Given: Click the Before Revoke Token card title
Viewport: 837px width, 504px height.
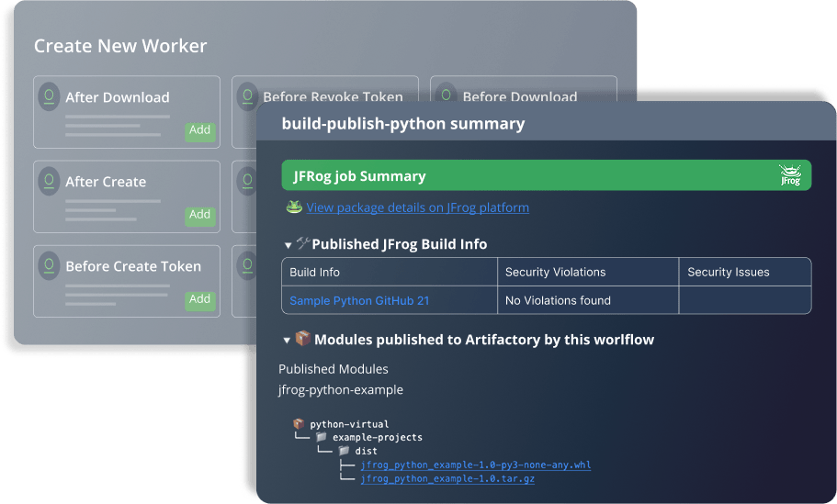Looking at the screenshot, I should (334, 96).
